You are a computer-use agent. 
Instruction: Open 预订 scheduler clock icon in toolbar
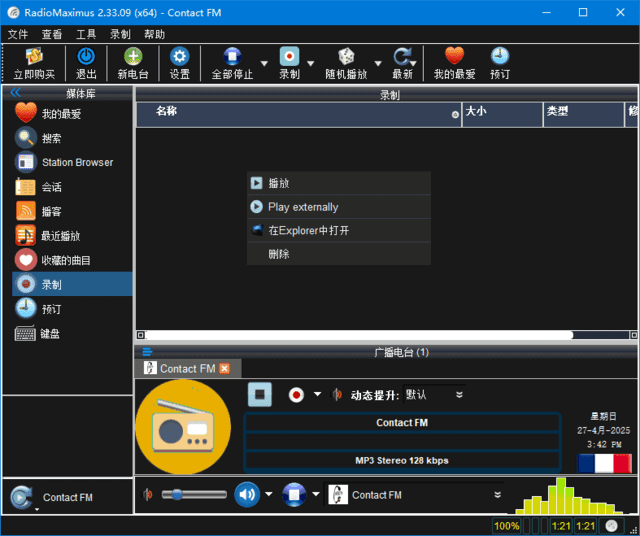500,58
